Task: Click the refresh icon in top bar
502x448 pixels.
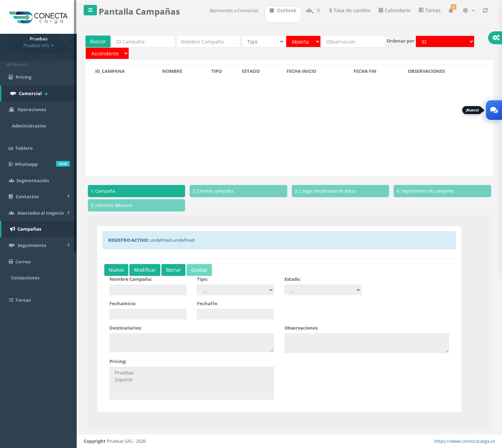Action: tap(485, 10)
